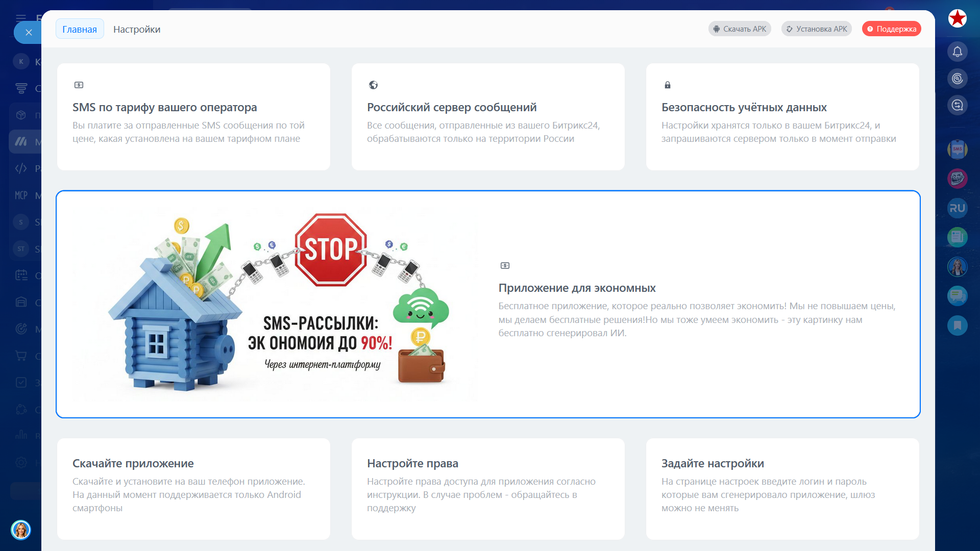The width and height of the screenshot is (980, 551).
Task: Click the Скачать APK button
Action: point(740,29)
